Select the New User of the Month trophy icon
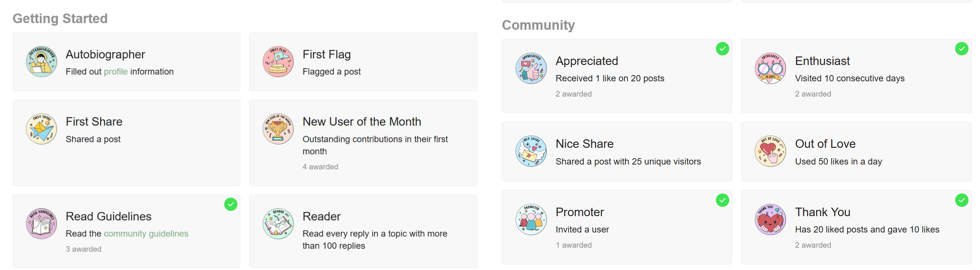The width and height of the screenshot is (980, 270). (x=278, y=129)
